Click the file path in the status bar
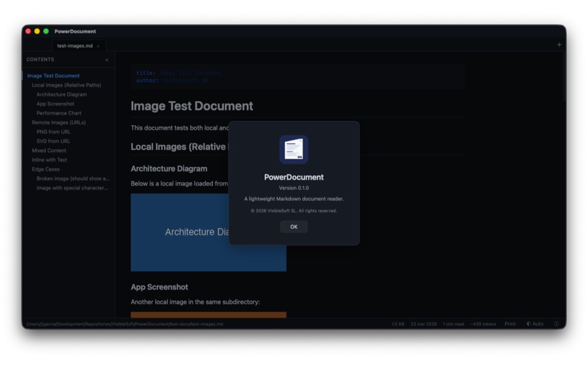Screen dimensions: 588x368 click(x=124, y=323)
